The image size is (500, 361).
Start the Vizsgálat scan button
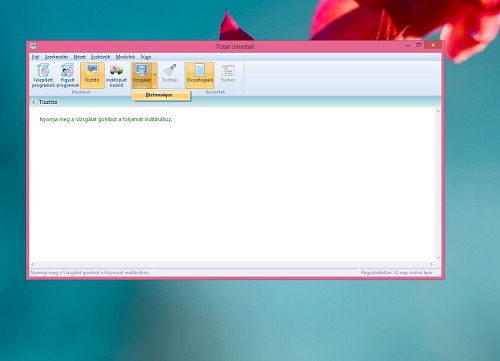coord(142,75)
